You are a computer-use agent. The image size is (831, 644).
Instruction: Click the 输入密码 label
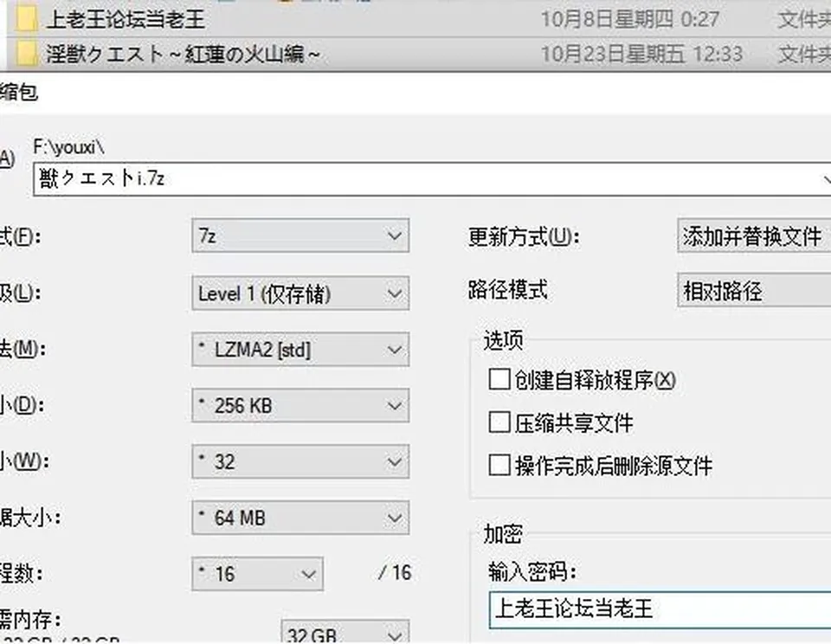[532, 572]
